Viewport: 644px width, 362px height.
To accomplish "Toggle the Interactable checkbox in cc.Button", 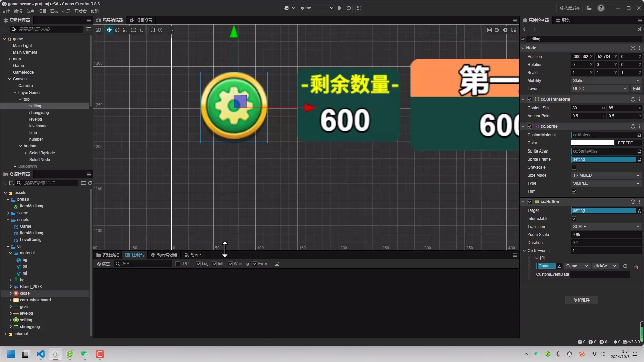I will pos(574,218).
